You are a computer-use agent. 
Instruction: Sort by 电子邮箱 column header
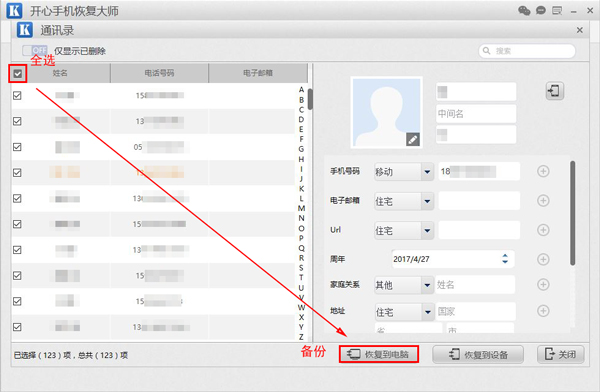(258, 73)
